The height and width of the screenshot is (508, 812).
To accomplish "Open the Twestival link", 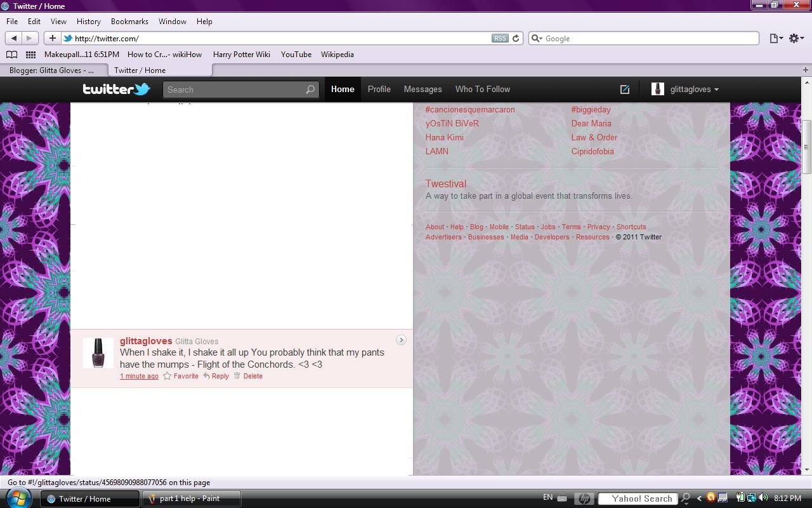I will pyautogui.click(x=445, y=184).
